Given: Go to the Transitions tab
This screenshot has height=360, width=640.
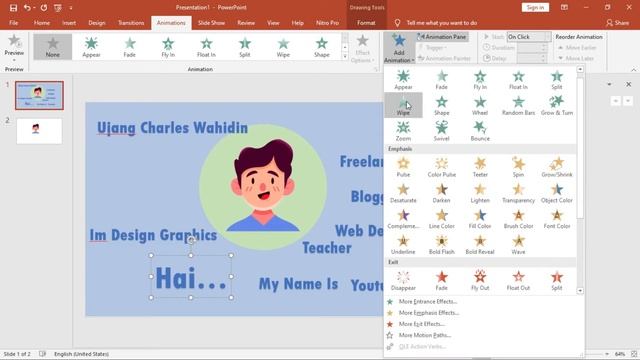Looking at the screenshot, I should coord(131,23).
